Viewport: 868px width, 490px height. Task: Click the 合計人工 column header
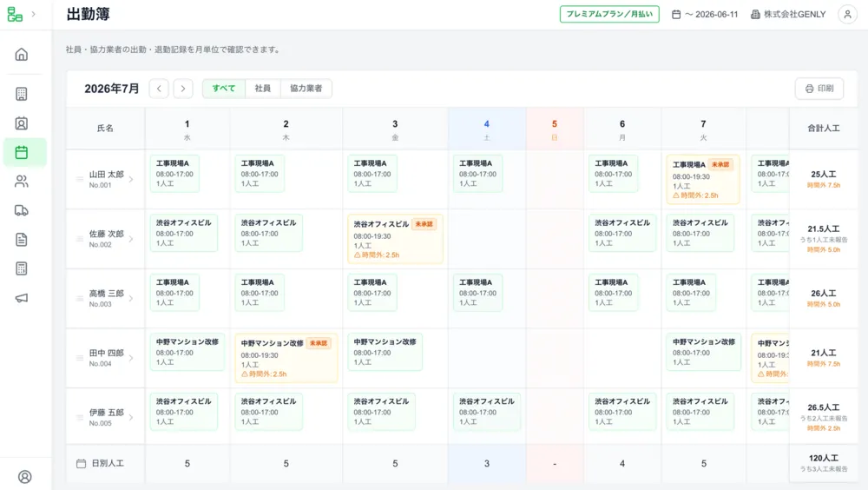click(x=823, y=128)
